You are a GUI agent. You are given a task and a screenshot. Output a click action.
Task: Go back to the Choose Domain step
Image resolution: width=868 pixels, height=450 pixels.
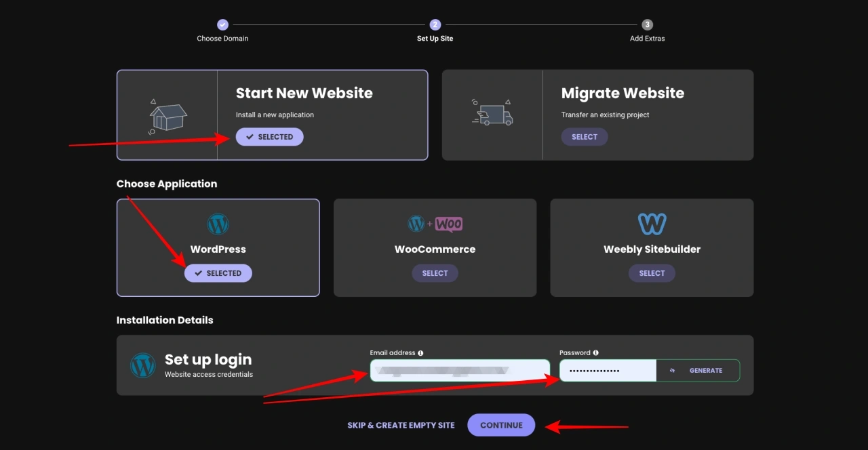tap(222, 24)
